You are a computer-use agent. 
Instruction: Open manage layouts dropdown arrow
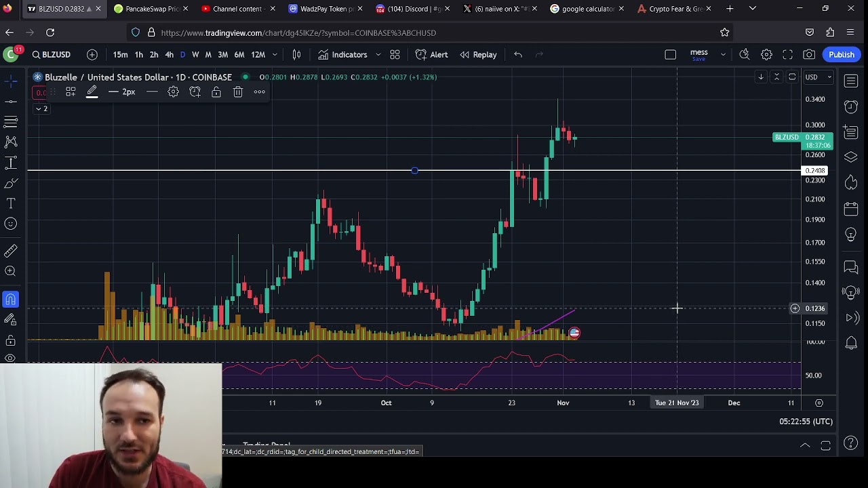tap(723, 54)
